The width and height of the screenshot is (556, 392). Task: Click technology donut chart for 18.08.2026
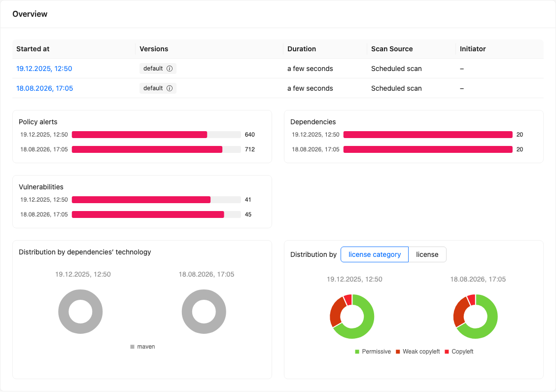pyautogui.click(x=204, y=312)
